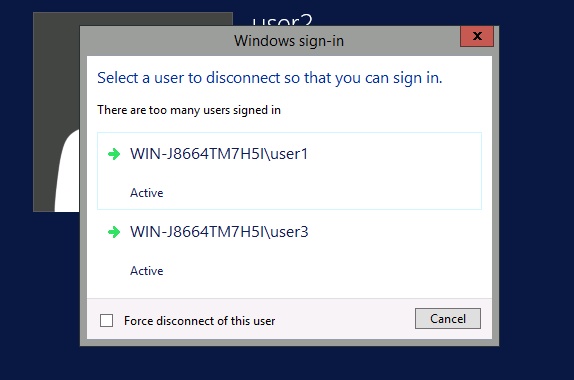Click the dark blue background outside dialog
The width and height of the screenshot is (574, 380).
click(x=534, y=183)
